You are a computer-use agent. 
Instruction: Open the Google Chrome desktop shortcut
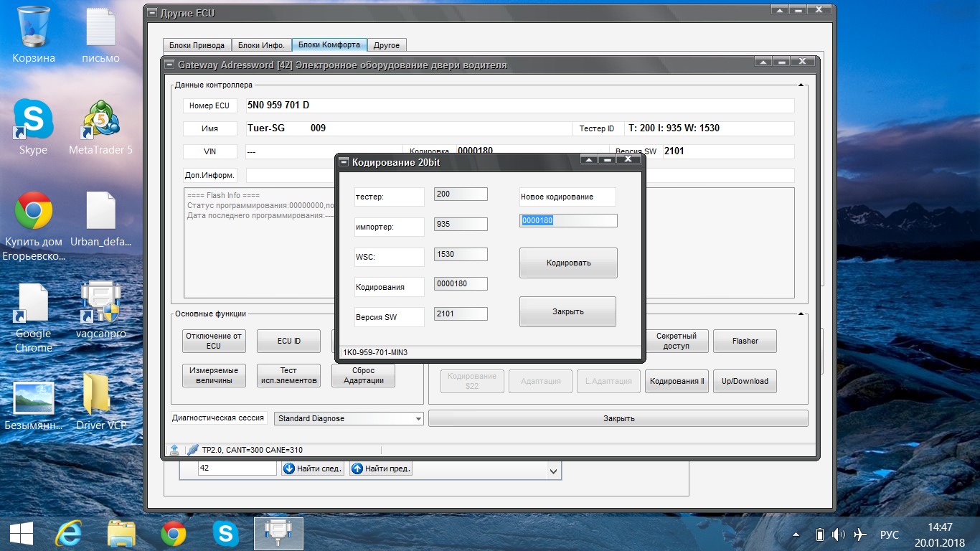(33, 317)
